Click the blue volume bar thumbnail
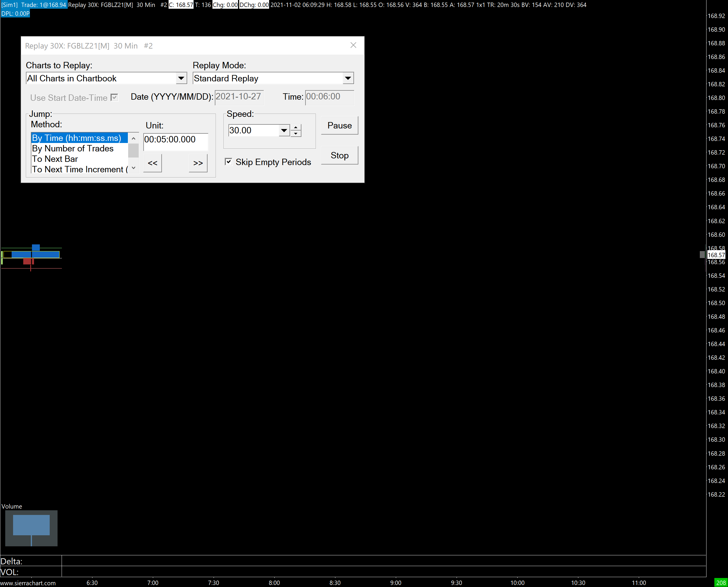728x587 pixels. pyautogui.click(x=31, y=525)
